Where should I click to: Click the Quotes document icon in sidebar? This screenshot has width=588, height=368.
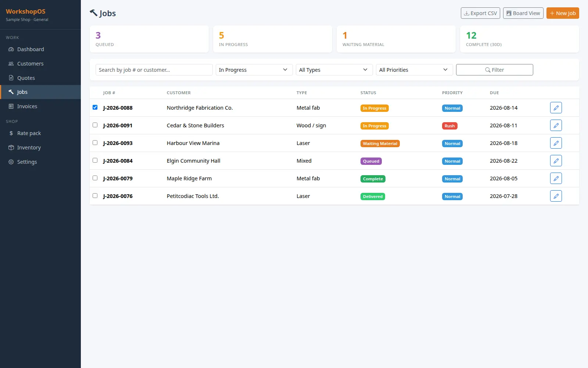pyautogui.click(x=11, y=78)
